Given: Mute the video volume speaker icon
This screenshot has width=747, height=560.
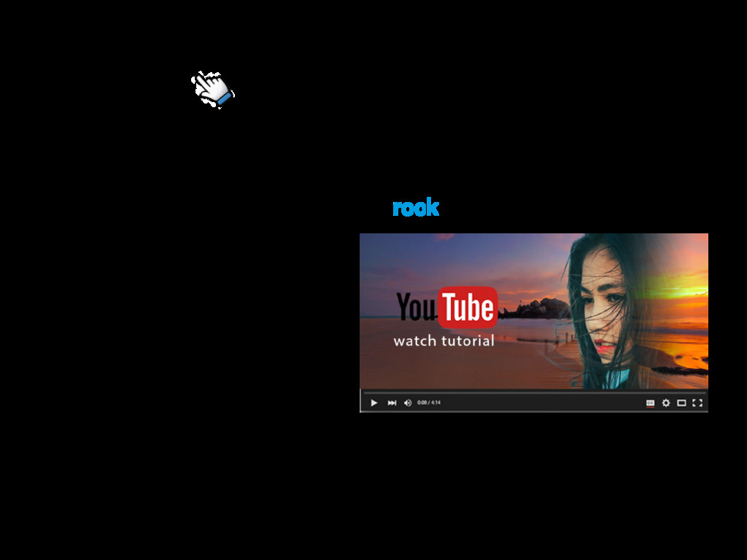Looking at the screenshot, I should click(x=408, y=402).
